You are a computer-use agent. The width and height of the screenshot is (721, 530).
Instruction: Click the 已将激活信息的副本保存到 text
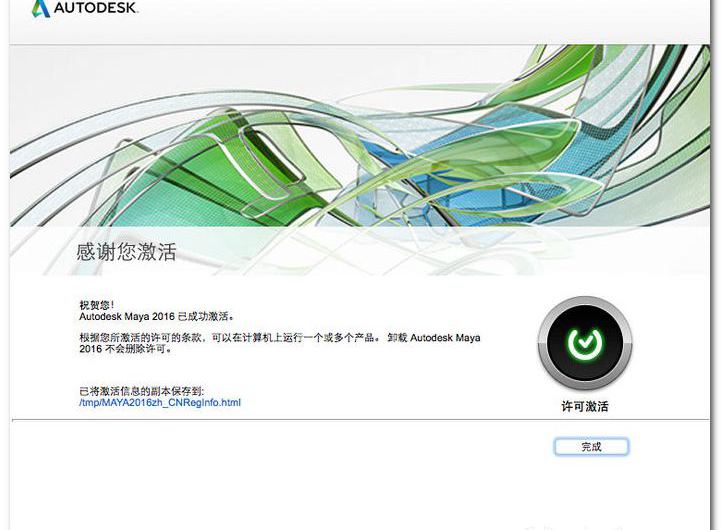point(142,391)
